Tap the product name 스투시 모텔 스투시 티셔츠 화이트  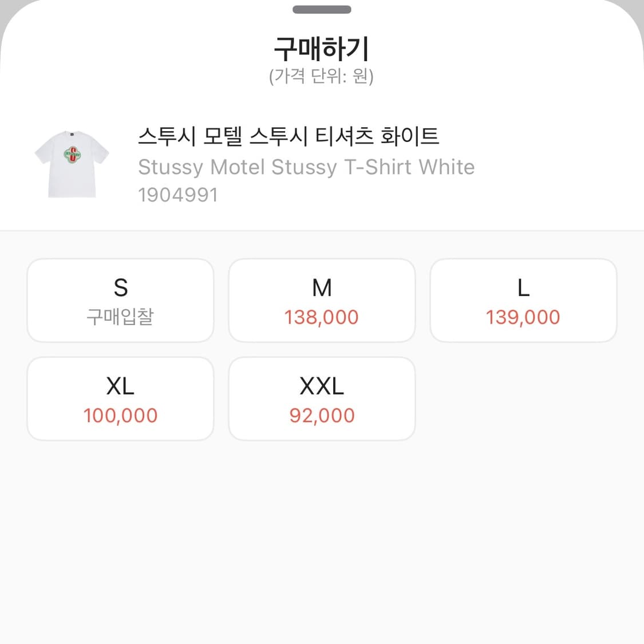(x=289, y=137)
